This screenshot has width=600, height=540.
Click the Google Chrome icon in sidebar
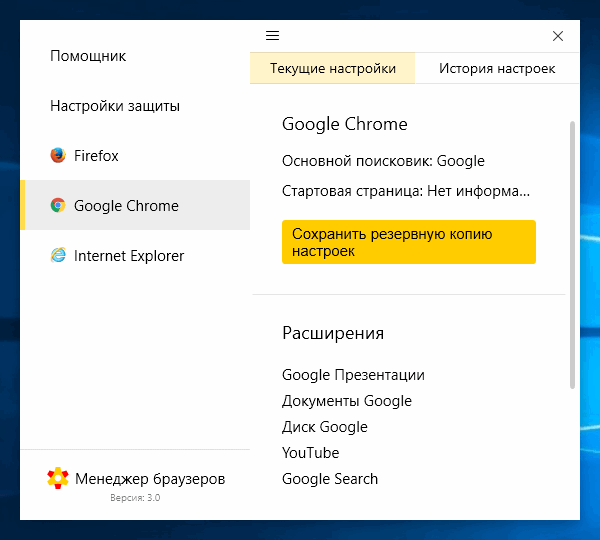pyautogui.click(x=58, y=206)
